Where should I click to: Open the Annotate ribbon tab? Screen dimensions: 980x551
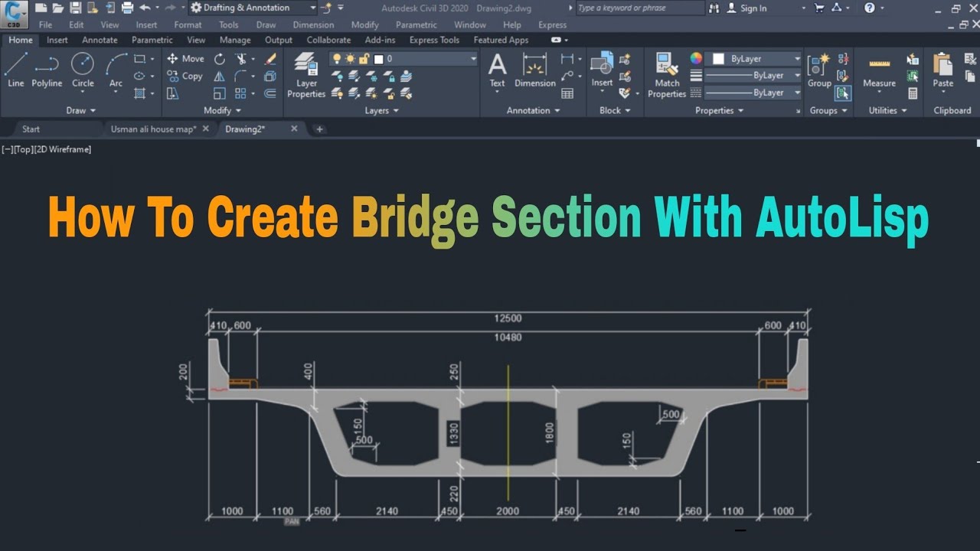[x=100, y=40]
